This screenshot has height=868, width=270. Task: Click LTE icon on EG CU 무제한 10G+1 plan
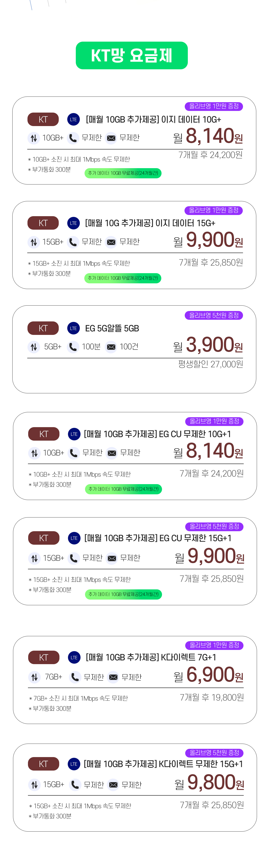74,434
